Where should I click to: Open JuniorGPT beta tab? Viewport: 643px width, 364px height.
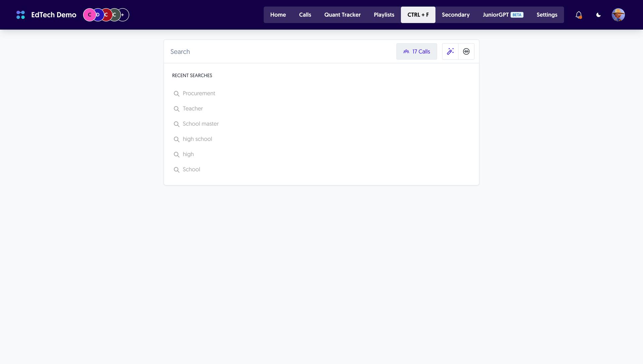(x=503, y=15)
